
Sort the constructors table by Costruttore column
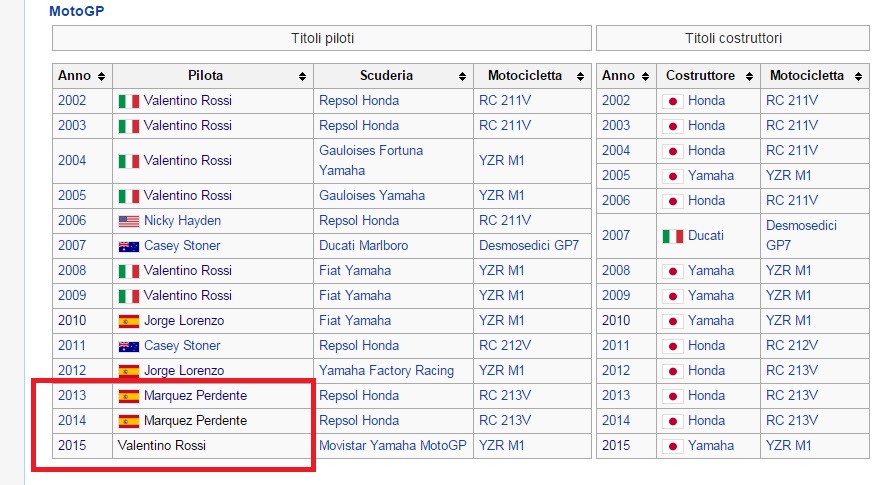coord(750,76)
